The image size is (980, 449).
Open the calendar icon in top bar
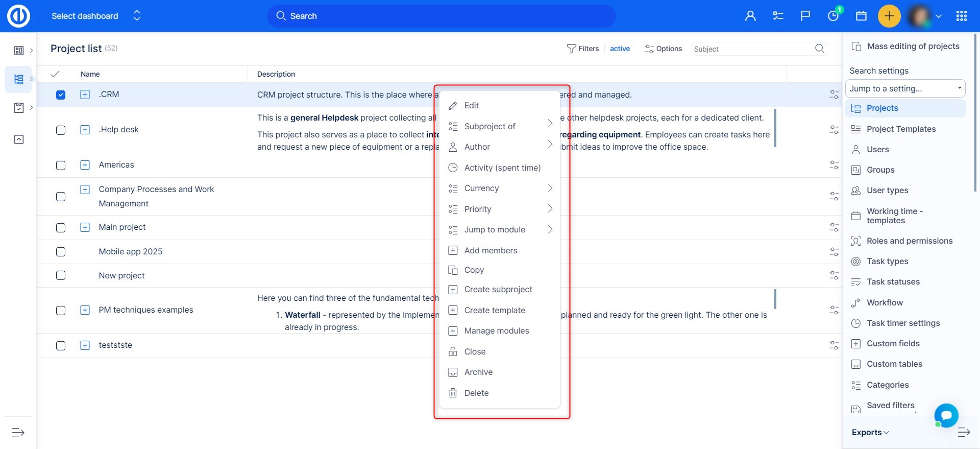pos(861,16)
